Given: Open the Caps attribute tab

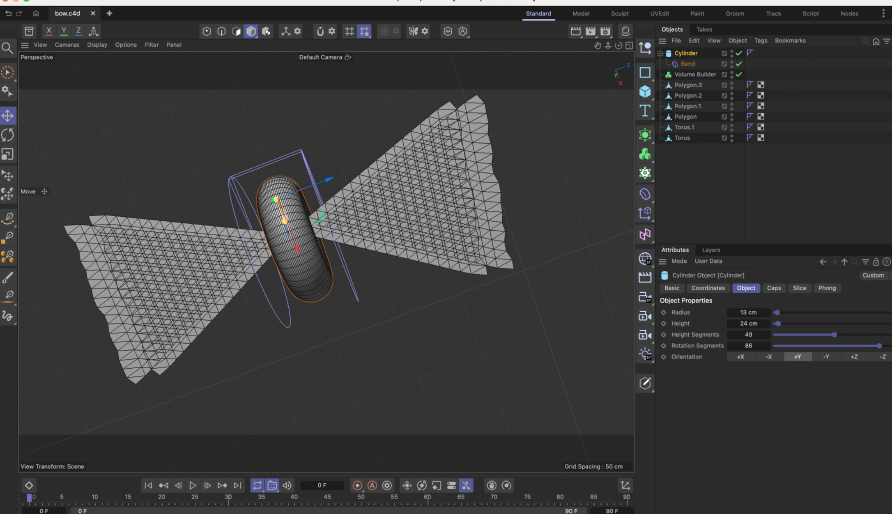Looking at the screenshot, I should (774, 288).
